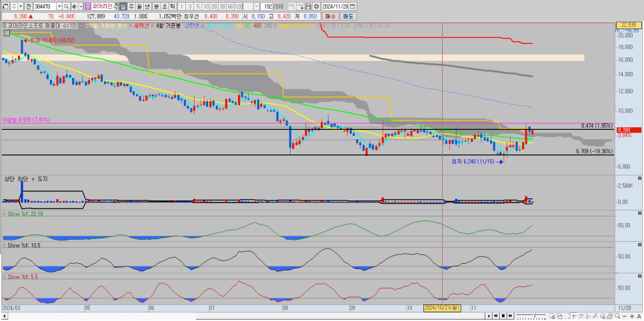Click the line trend tool icon with arrow
644x321 pixels.
click(300, 7)
